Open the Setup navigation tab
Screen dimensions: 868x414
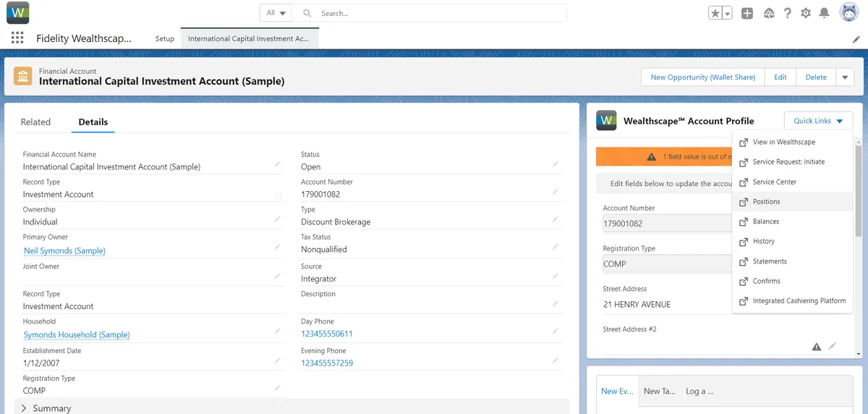(165, 39)
